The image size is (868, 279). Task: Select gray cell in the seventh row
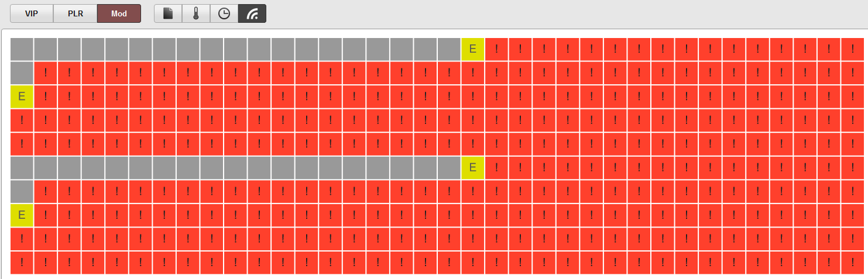(22, 192)
